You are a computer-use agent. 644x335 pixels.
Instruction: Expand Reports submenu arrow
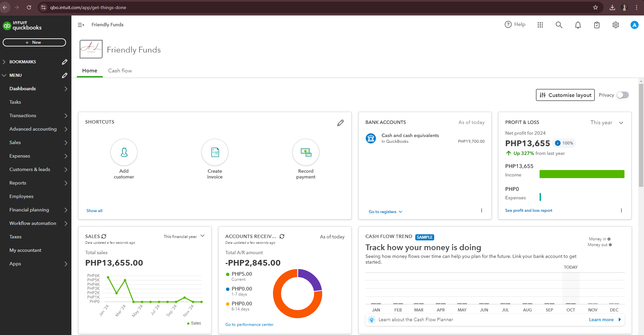[x=66, y=183]
